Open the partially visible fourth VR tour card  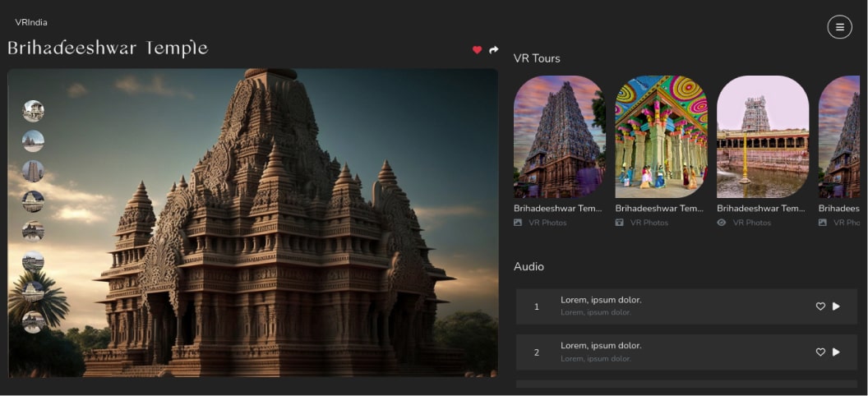click(x=842, y=136)
